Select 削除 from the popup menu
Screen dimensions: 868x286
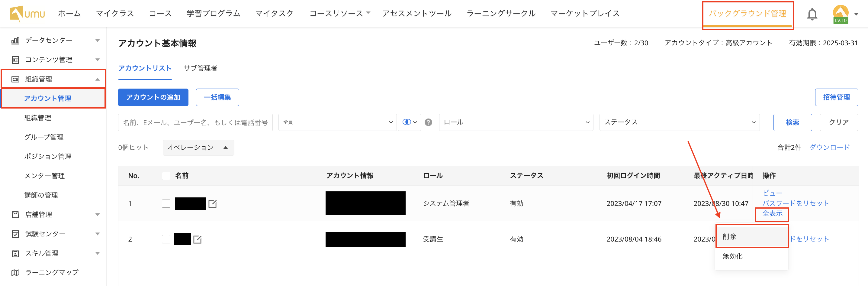tap(751, 236)
